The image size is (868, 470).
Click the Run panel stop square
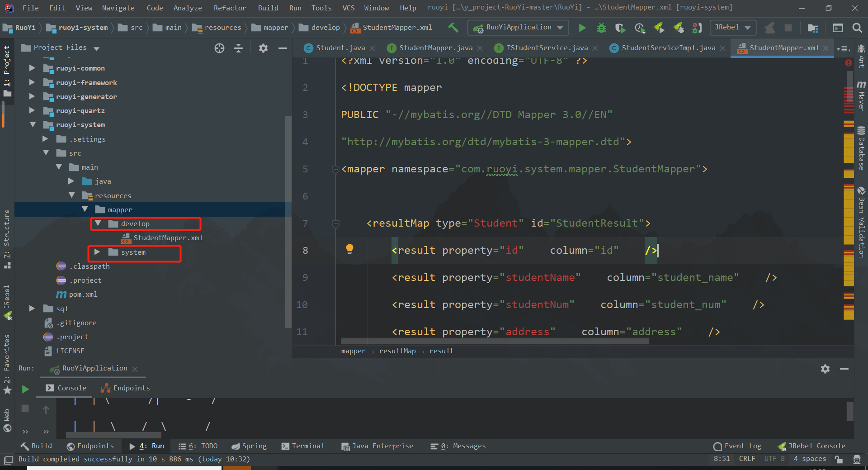tap(25, 408)
